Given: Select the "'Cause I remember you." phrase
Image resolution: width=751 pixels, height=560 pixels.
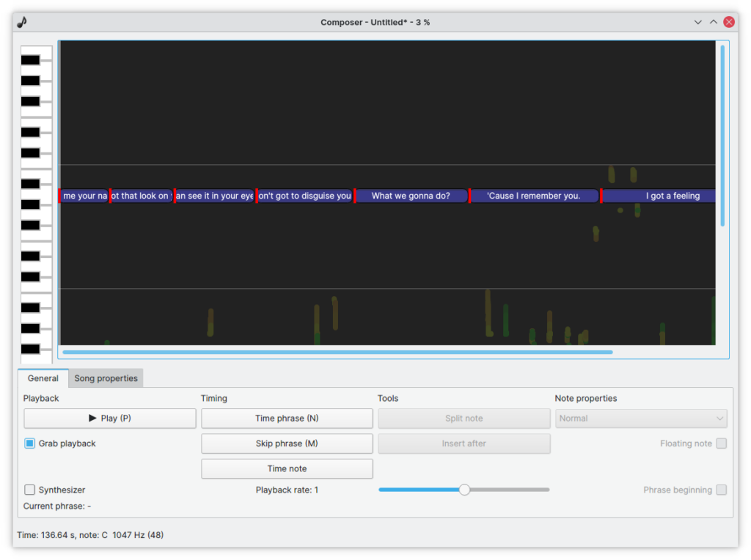Looking at the screenshot, I should 534,196.
